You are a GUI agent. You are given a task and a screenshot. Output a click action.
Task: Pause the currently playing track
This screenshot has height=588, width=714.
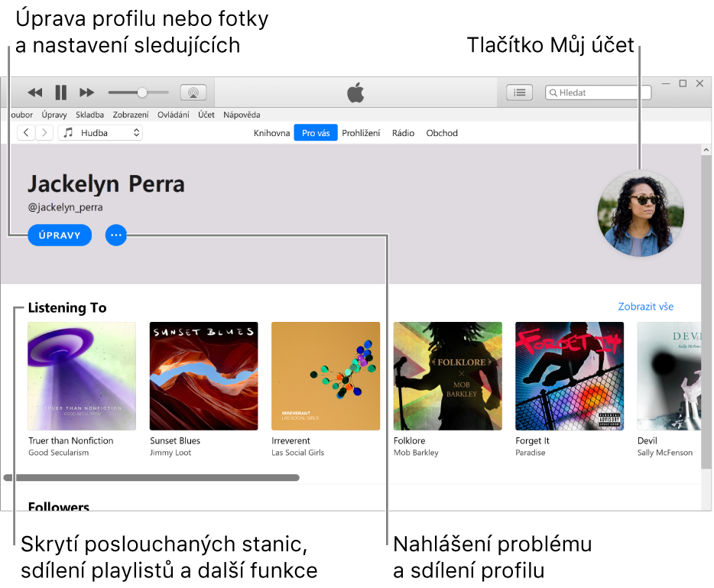[60, 92]
